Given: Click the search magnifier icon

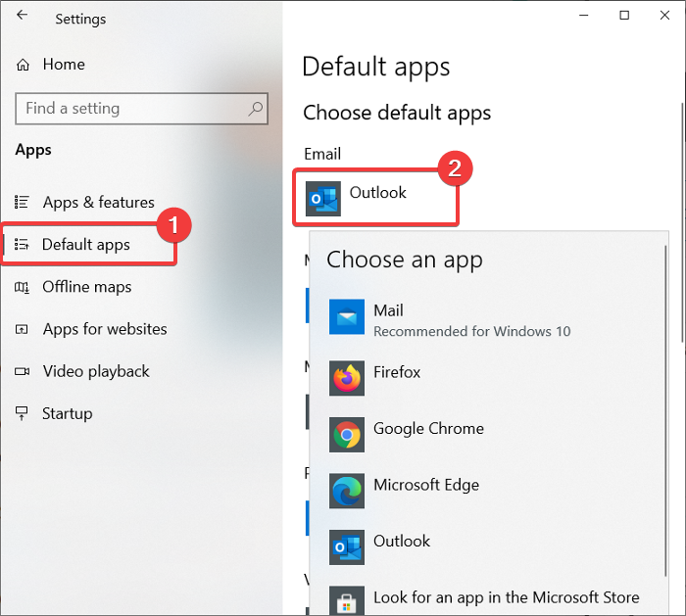Looking at the screenshot, I should coord(255,109).
